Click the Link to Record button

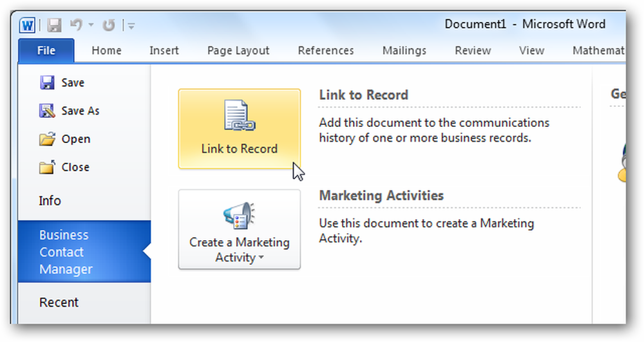tap(240, 129)
